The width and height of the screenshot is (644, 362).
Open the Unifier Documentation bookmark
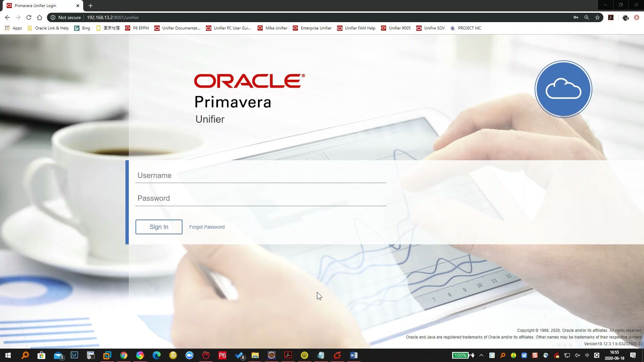coord(177,28)
